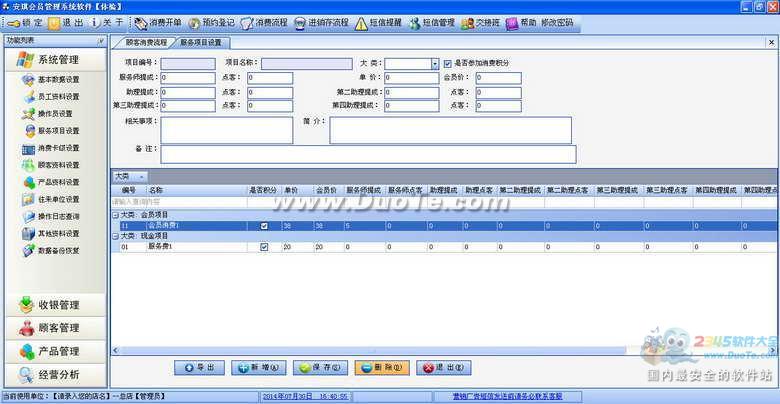Click the 简介 text area
This screenshot has width=780, height=404.
451,130
